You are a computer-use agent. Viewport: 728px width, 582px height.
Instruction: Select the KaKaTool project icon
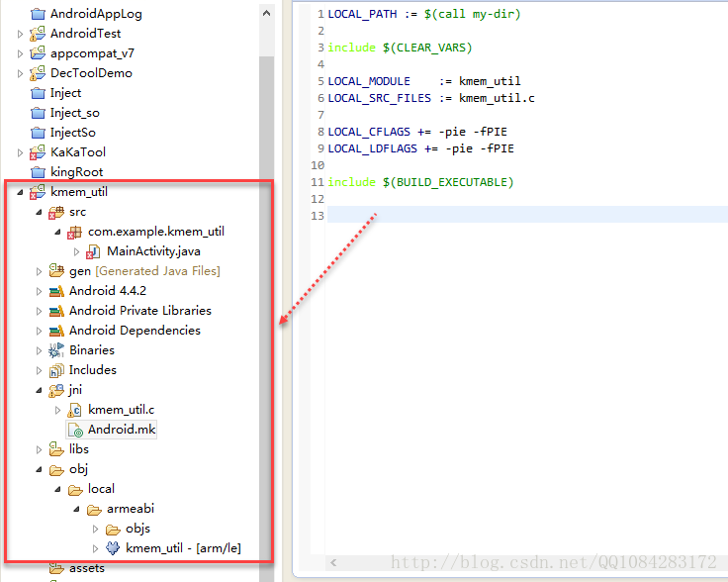pyautogui.click(x=38, y=152)
